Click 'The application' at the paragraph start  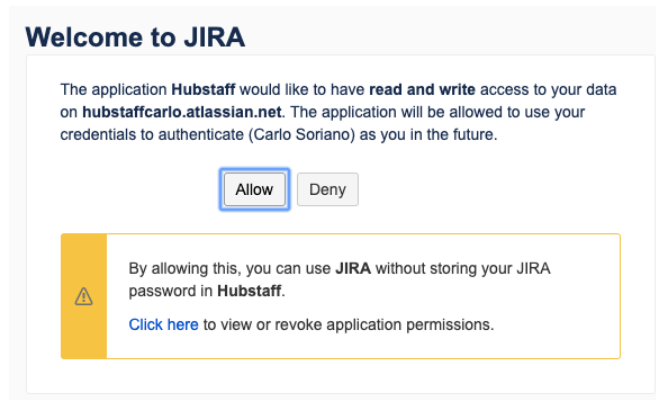click(110, 89)
